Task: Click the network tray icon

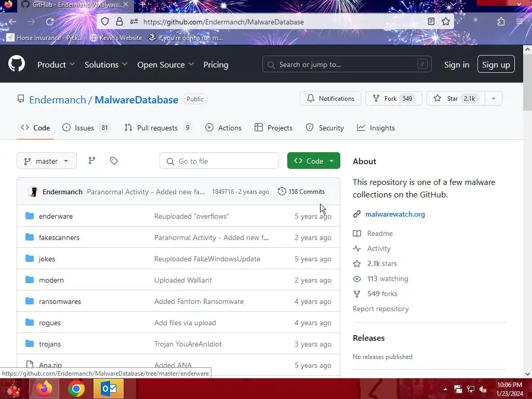Action: coord(471,389)
